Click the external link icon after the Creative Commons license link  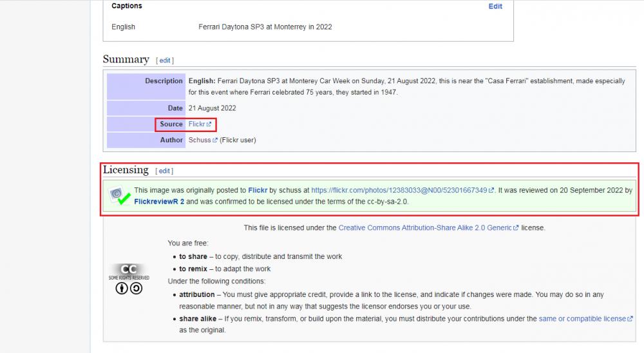(516, 227)
